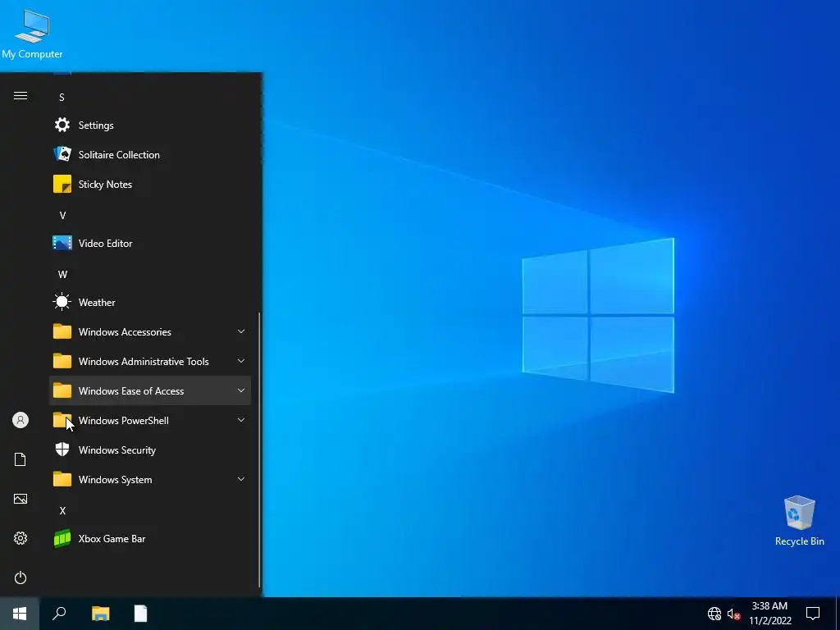Click the network globe icon in system tray
The image size is (840, 630).
(714, 614)
